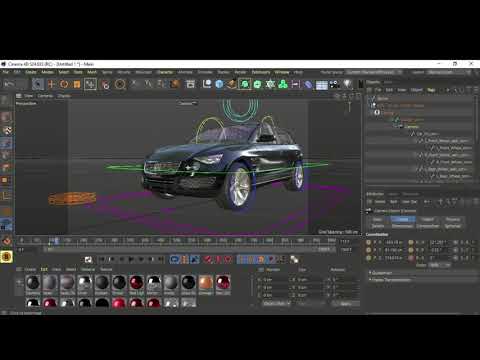Click the Record Active Objects button
The image size is (480, 360).
208,259
